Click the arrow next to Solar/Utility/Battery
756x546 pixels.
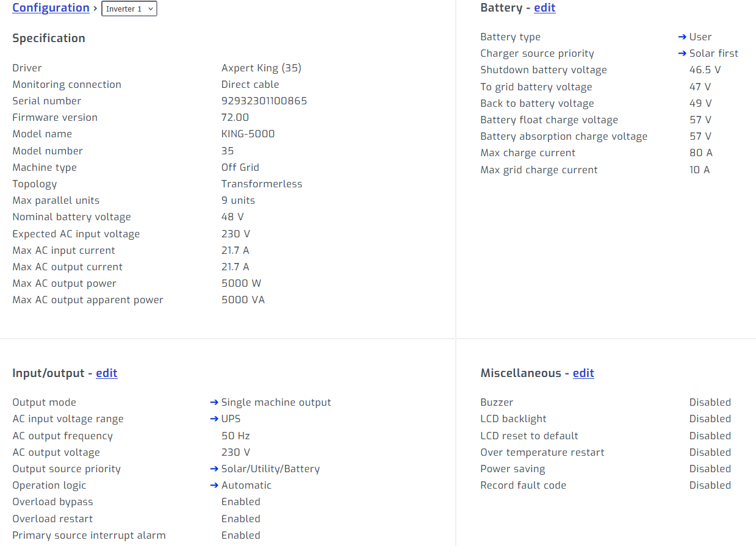214,469
